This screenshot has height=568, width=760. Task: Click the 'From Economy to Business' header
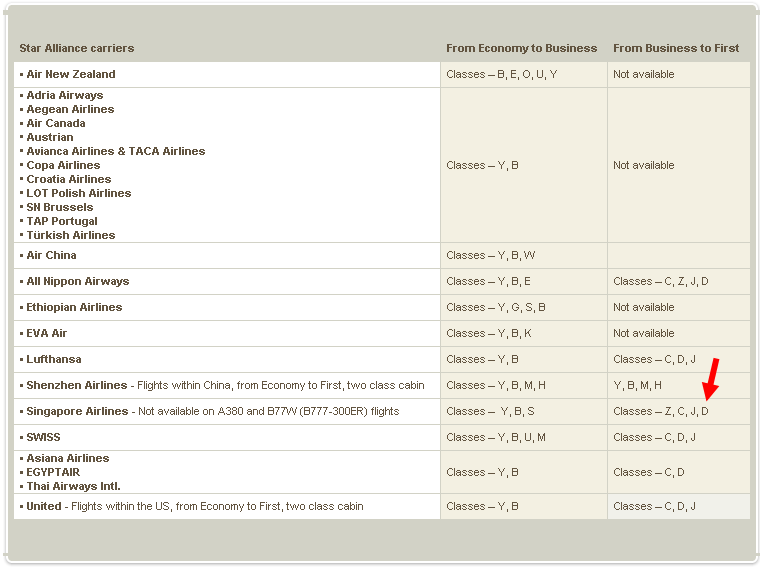coord(521,48)
